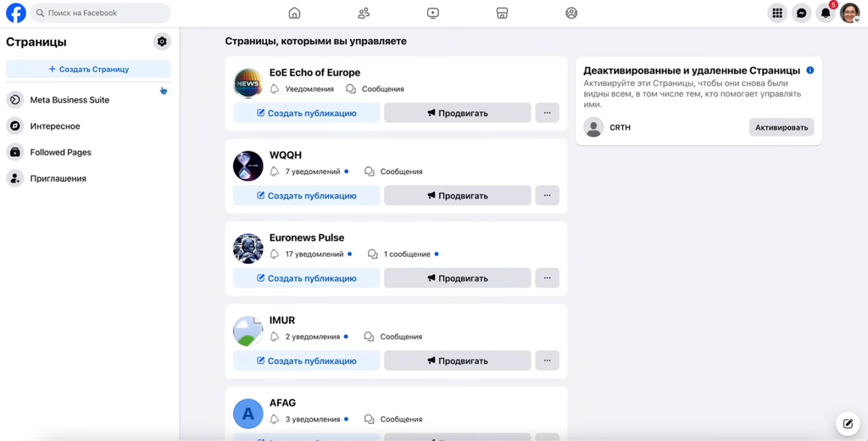The height and width of the screenshot is (441, 868).
Task: Open the Messenger icon in top bar
Action: 801,13
